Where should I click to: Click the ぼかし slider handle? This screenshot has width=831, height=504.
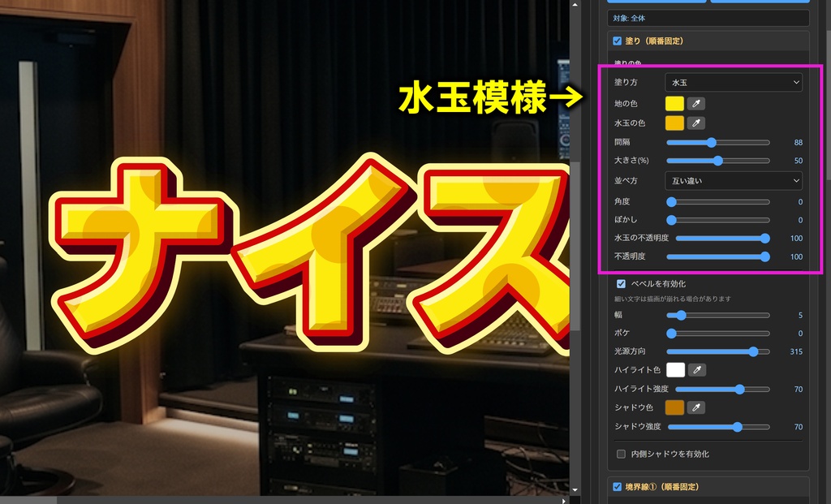671,220
